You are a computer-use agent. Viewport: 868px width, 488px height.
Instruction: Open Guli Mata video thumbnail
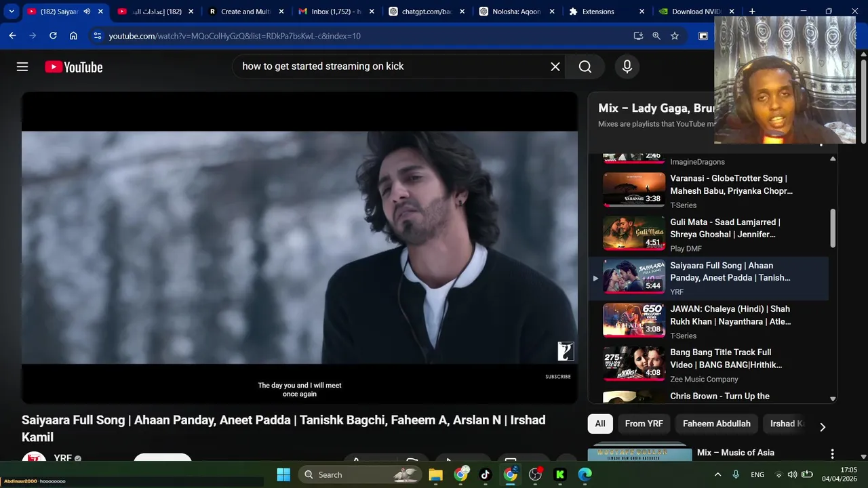[634, 233]
